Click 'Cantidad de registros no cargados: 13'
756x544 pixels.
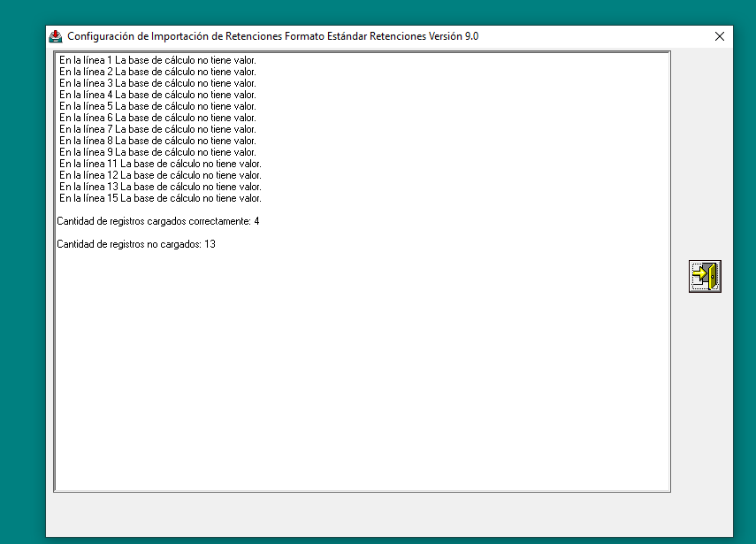coord(136,244)
